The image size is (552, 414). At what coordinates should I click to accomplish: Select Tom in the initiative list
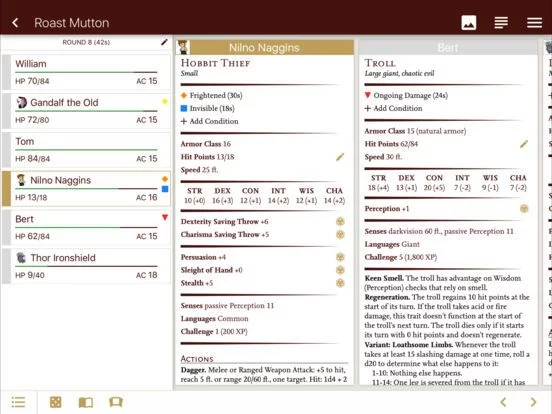point(86,150)
